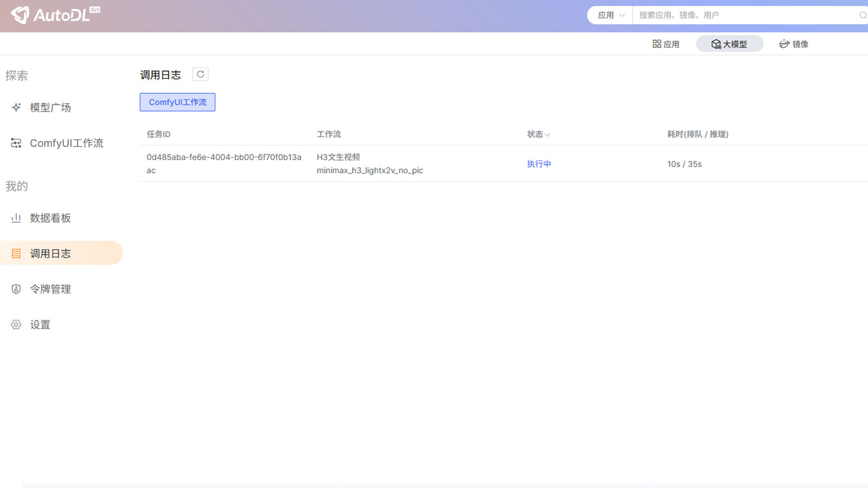The height and width of the screenshot is (488, 868).
Task: Switch to the 大模型 top tab
Action: point(729,44)
